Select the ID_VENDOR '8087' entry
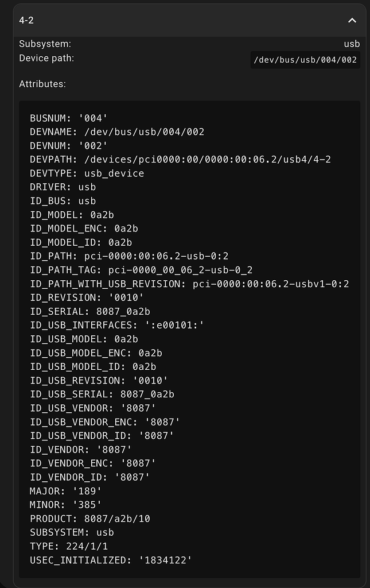 coord(80,449)
